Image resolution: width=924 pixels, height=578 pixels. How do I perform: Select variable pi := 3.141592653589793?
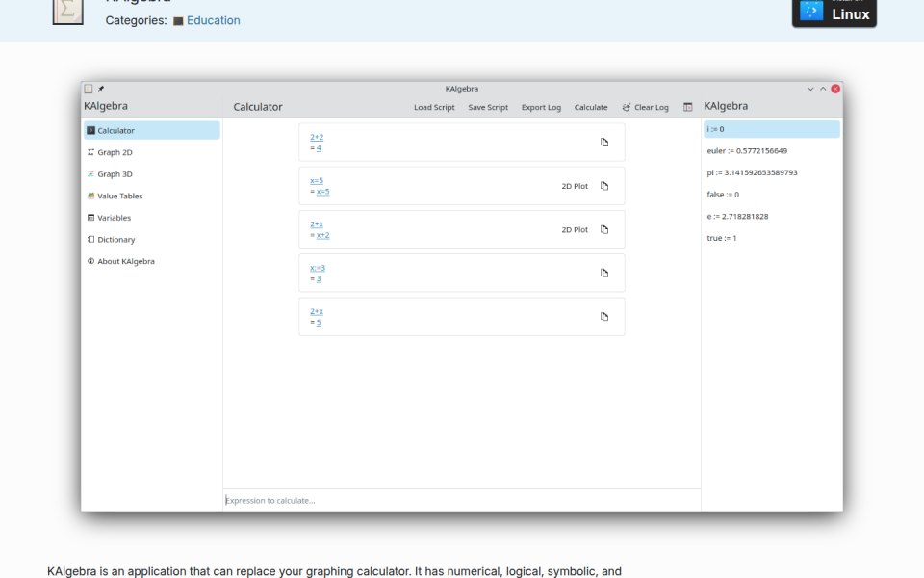pyautogui.click(x=771, y=172)
